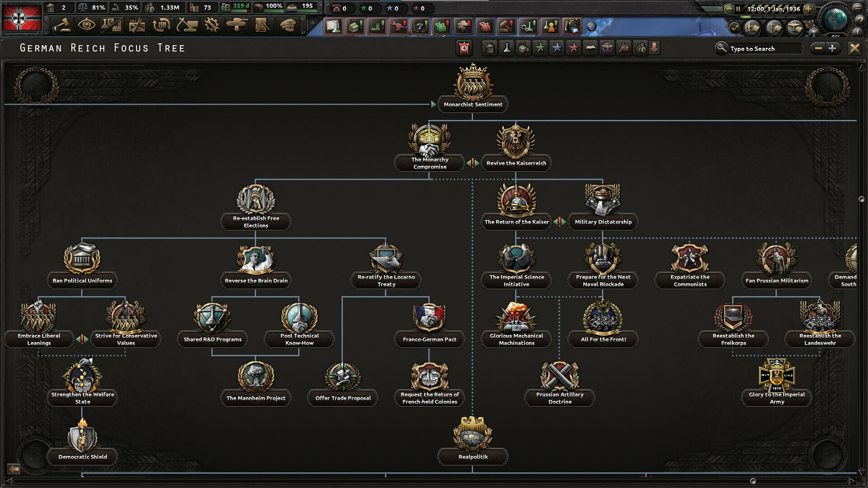Zoom in the focus tree with plus
Screen dimensions: 868x488
point(832,48)
